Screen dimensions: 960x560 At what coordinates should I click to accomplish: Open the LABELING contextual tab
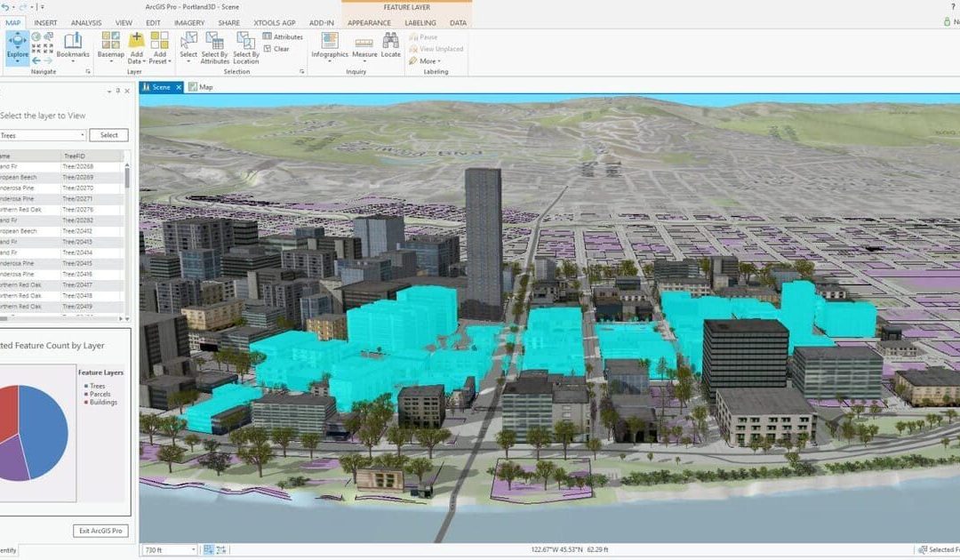pos(420,22)
